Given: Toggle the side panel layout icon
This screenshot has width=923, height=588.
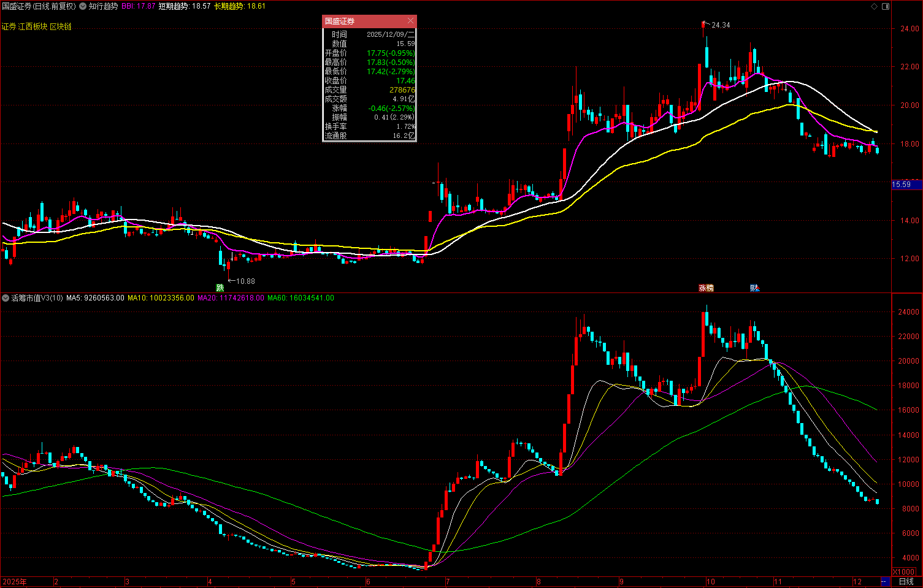Looking at the screenshot, I should tap(886, 6).
